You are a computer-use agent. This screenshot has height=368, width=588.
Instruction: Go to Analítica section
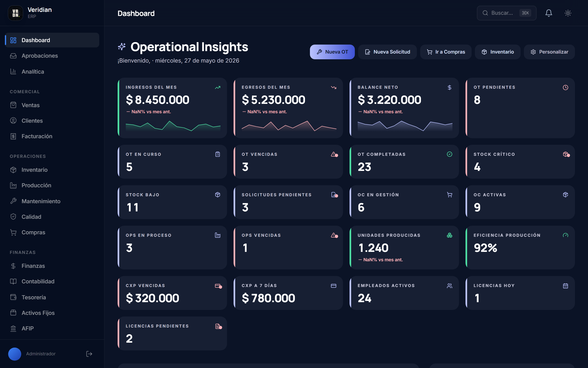coord(52,72)
